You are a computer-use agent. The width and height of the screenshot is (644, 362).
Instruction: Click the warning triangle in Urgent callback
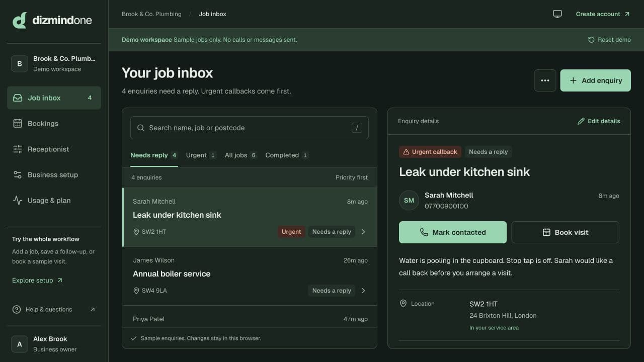click(x=406, y=152)
